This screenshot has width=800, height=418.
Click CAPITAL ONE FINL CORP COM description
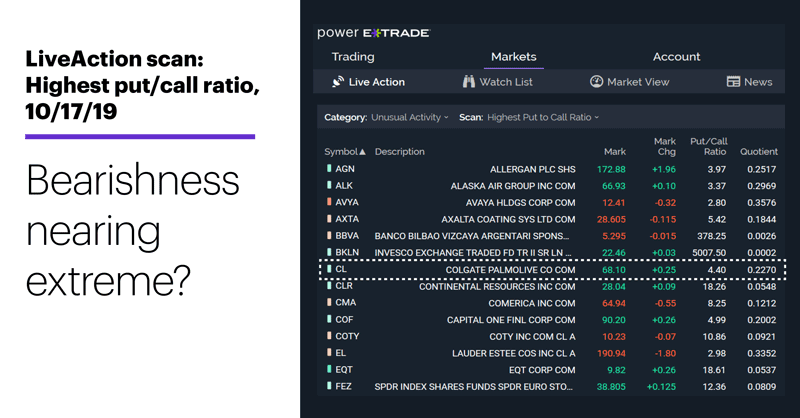point(511,320)
